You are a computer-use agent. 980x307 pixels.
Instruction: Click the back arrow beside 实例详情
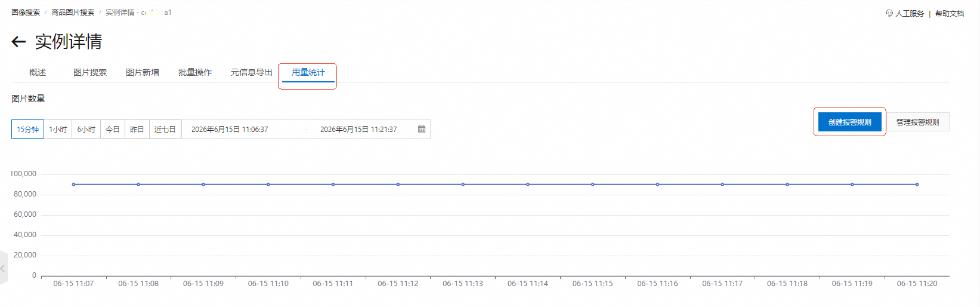18,41
